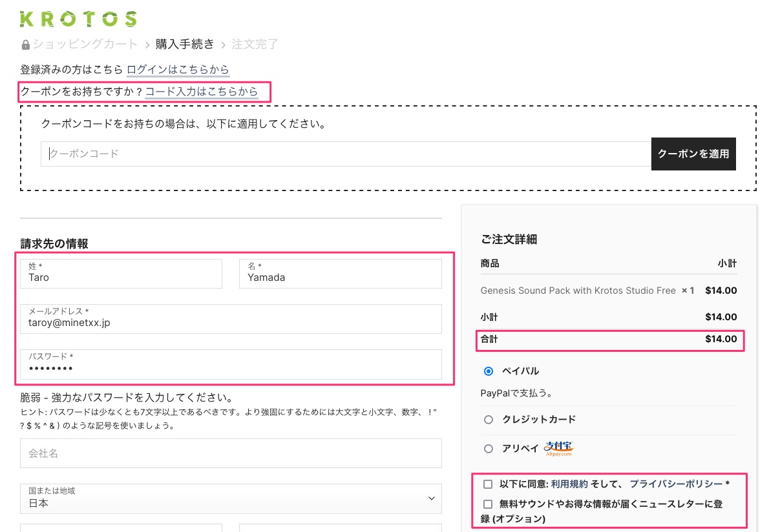769x532 pixels.
Task: Go to ショッピングカート breadcrumb step
Action: (x=85, y=44)
